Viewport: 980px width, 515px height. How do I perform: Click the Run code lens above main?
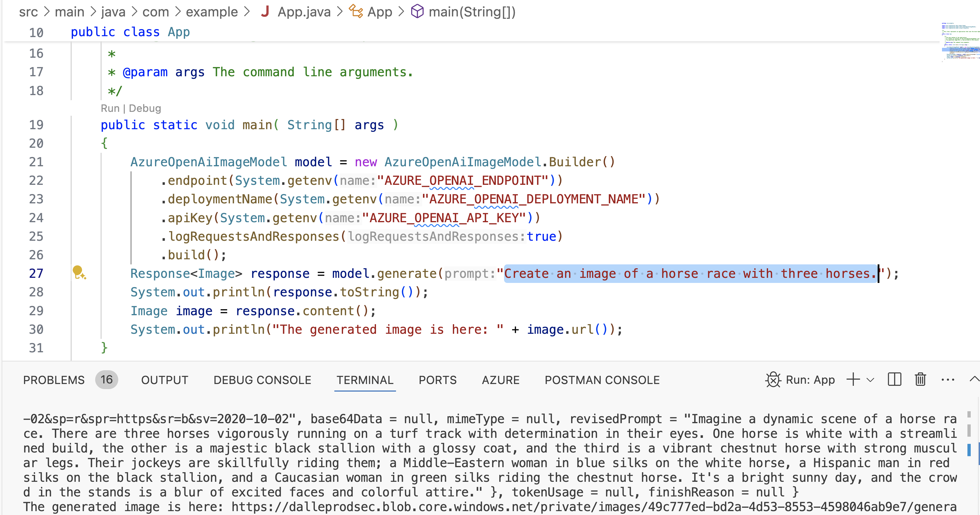[x=110, y=108]
